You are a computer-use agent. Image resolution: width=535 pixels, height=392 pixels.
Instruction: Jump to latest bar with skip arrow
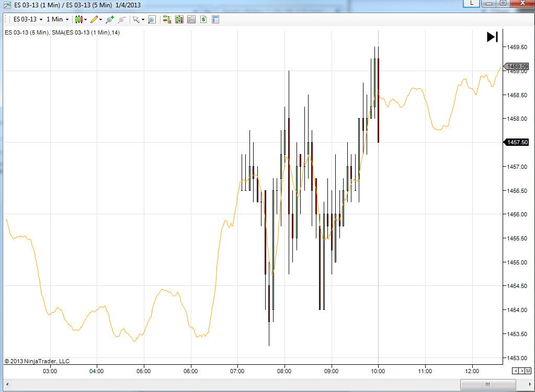pyautogui.click(x=492, y=37)
